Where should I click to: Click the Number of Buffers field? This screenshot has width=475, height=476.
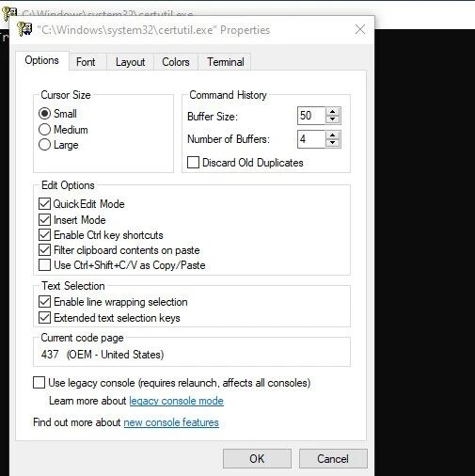click(x=311, y=139)
